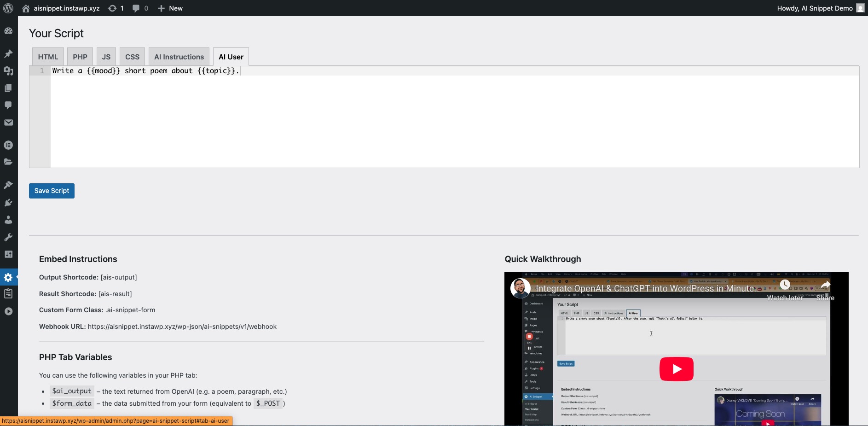Click the Your Script page heading

pyautogui.click(x=56, y=33)
